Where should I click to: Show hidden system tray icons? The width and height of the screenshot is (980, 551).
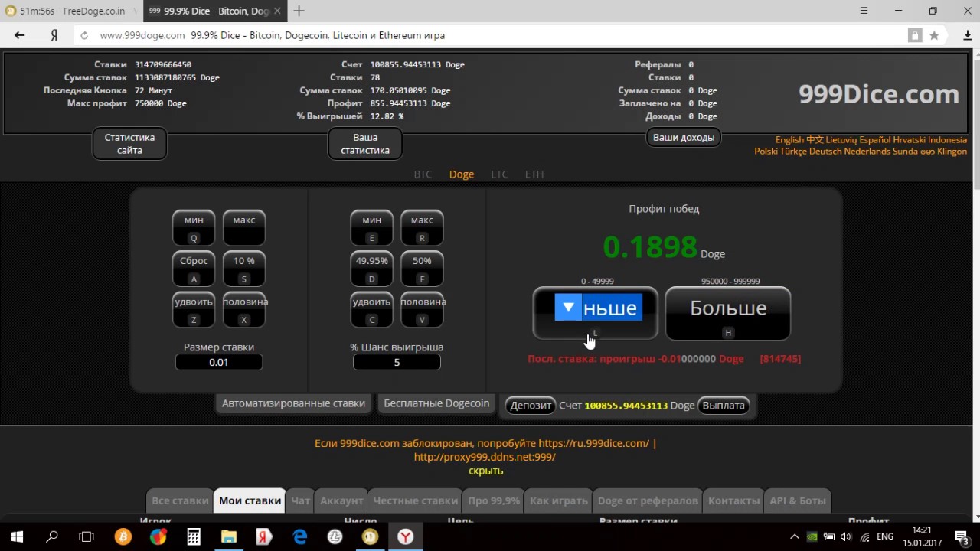point(795,537)
